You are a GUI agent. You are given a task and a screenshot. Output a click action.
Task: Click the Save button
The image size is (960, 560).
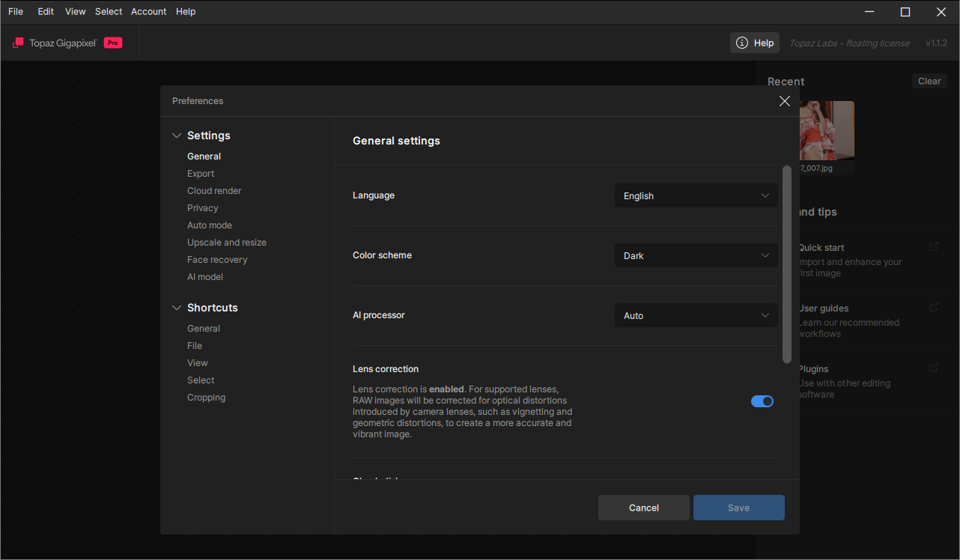tap(738, 508)
